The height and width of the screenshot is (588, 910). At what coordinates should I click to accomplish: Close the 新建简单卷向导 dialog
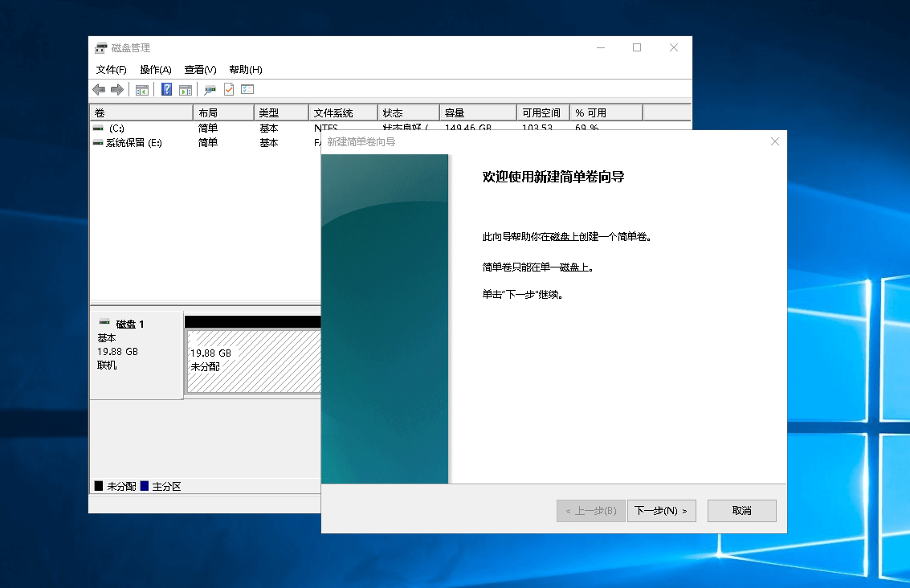tap(774, 141)
